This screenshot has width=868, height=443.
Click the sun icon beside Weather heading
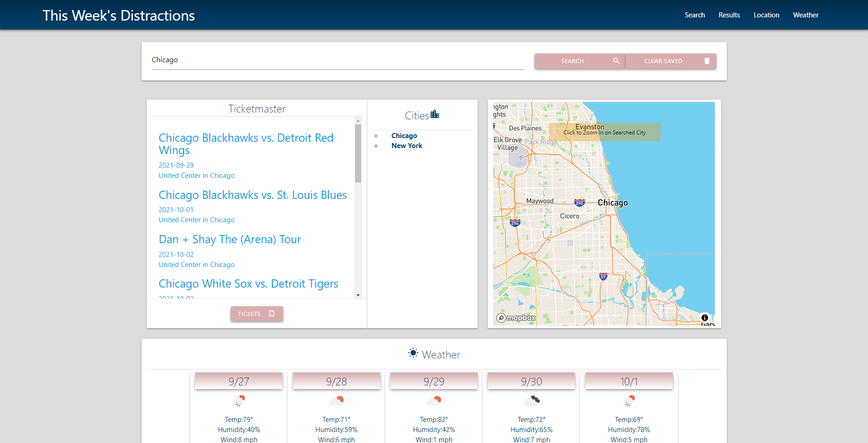(413, 353)
